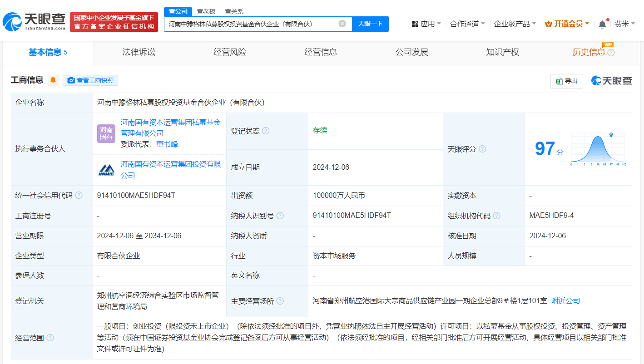Click the 查看工商快照 button

90,80
